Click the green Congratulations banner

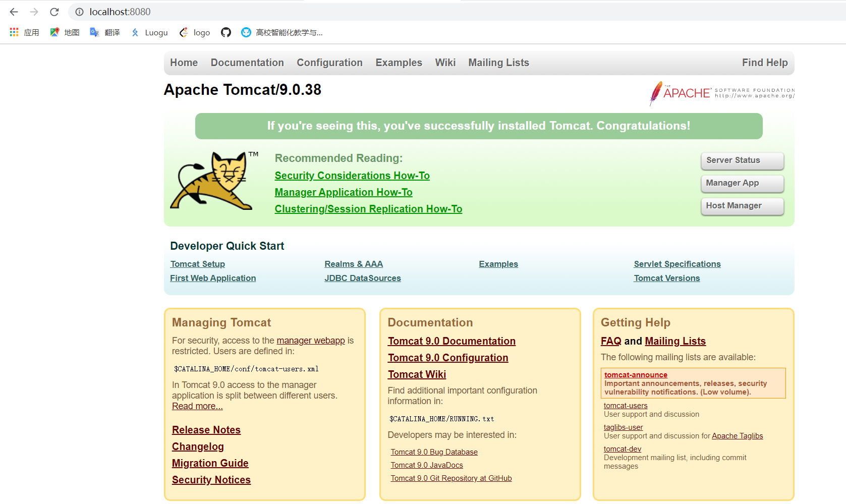point(479,126)
